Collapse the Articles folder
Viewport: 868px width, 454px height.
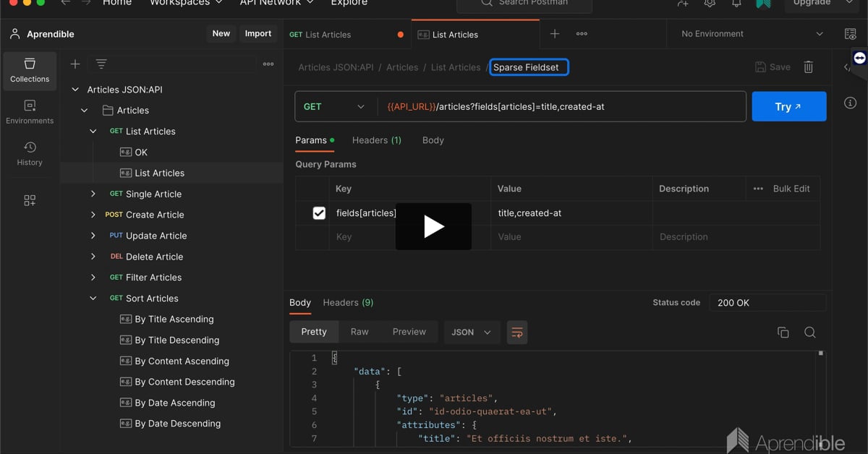click(85, 111)
